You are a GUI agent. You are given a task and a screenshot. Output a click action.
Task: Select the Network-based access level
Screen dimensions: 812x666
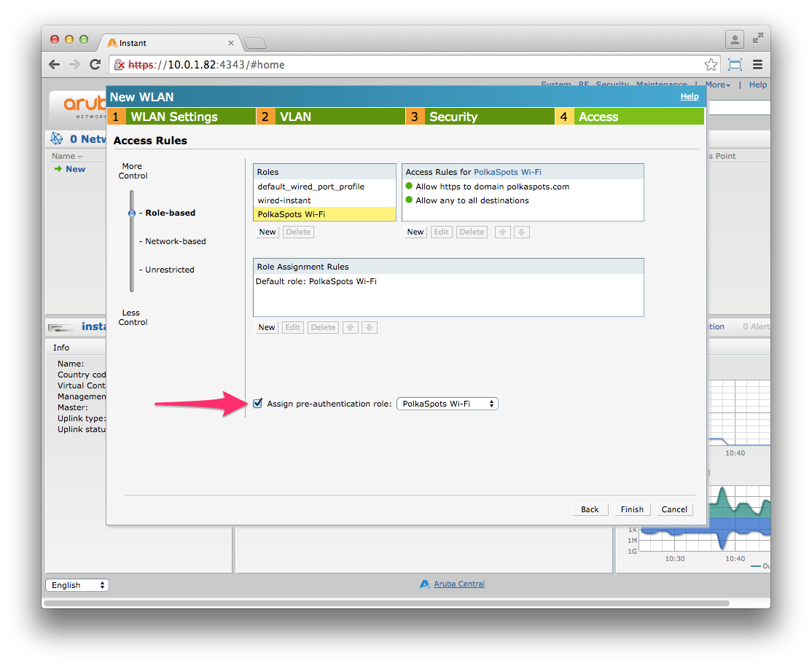pos(176,241)
